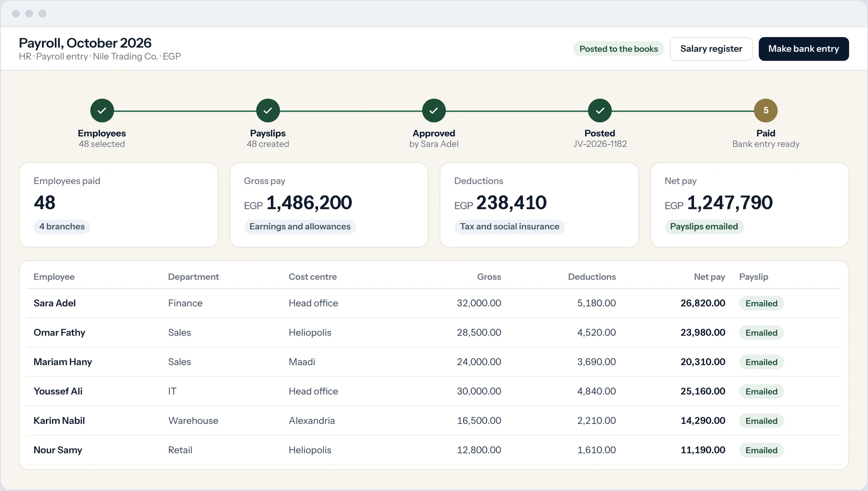Screen dimensions: 868x491
Task: Click the Alexandria cost centre cell
Action: (x=312, y=421)
